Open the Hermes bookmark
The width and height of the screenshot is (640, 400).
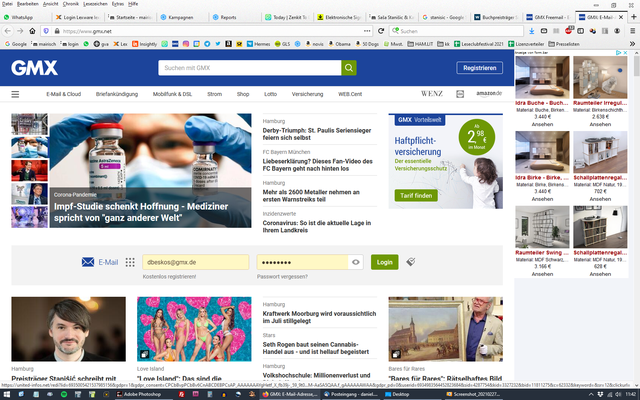tap(258, 44)
